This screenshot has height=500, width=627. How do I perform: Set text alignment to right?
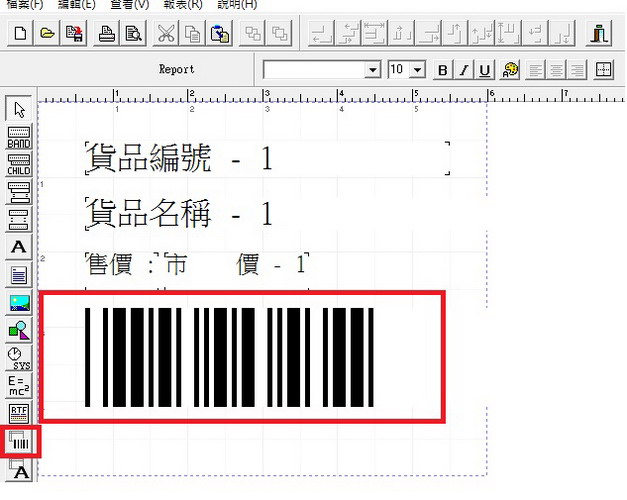click(577, 70)
